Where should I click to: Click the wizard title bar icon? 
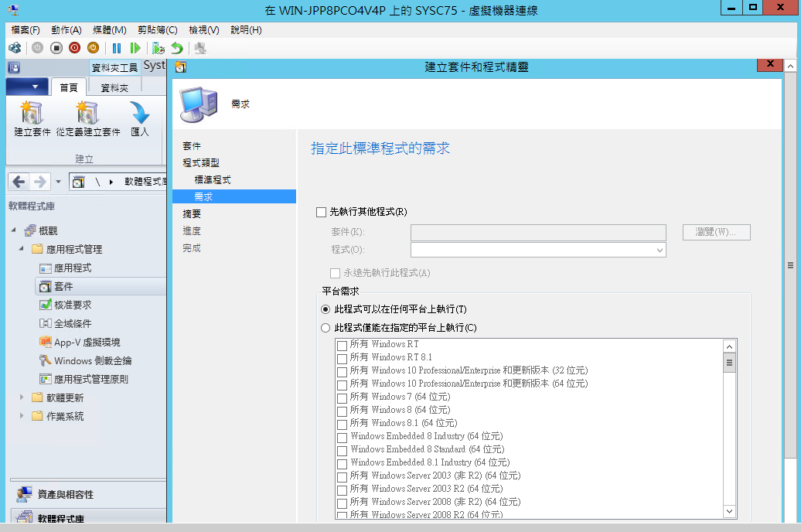coord(181,67)
